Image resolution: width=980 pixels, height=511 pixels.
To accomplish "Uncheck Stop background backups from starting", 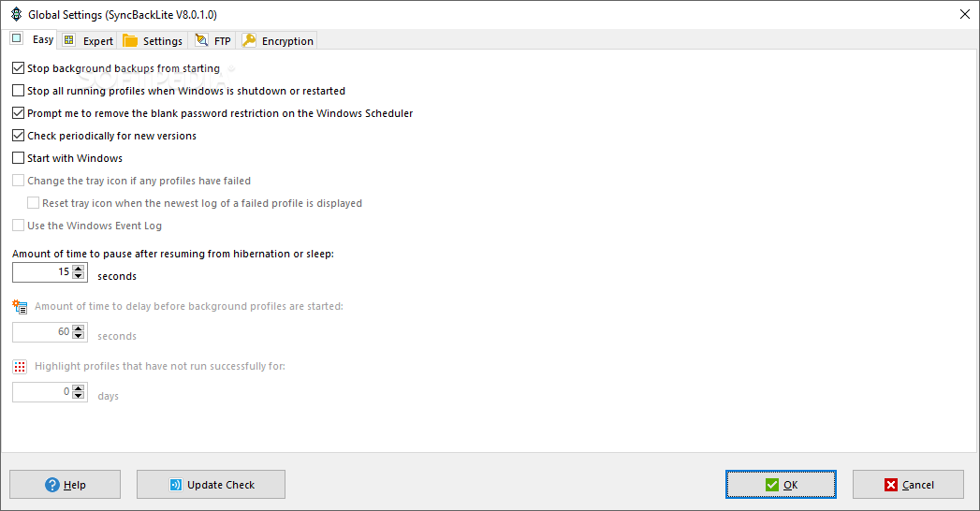I will click(18, 68).
